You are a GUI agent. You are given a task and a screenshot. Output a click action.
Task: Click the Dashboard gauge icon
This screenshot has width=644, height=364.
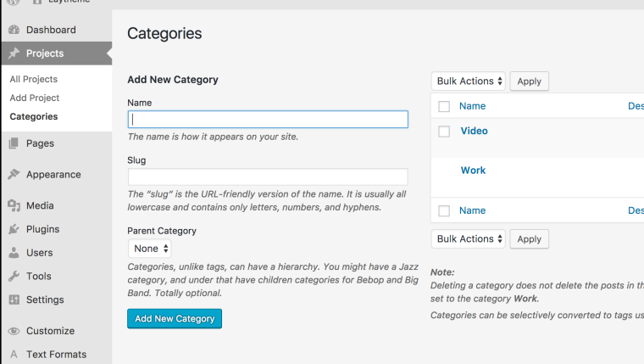pos(14,30)
